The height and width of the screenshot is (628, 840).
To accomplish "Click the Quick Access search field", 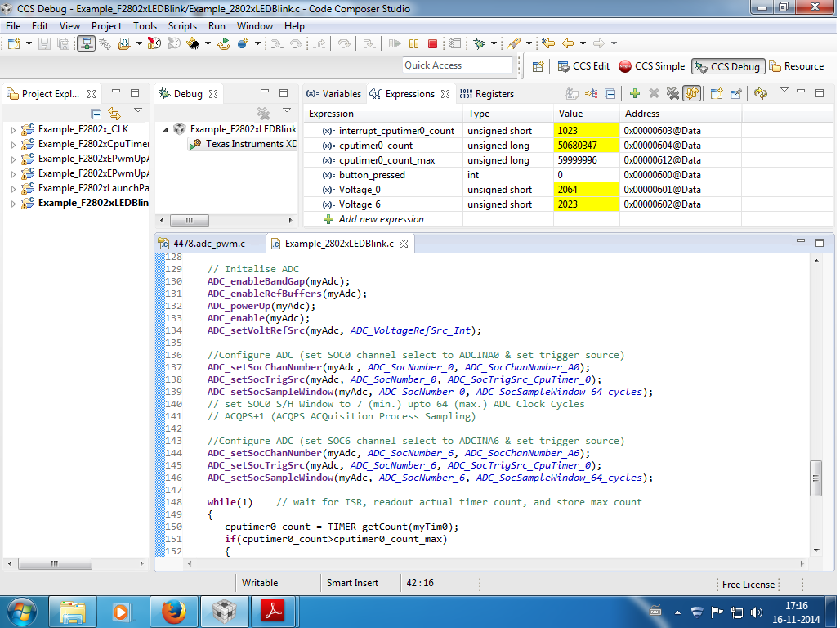I will click(x=458, y=65).
